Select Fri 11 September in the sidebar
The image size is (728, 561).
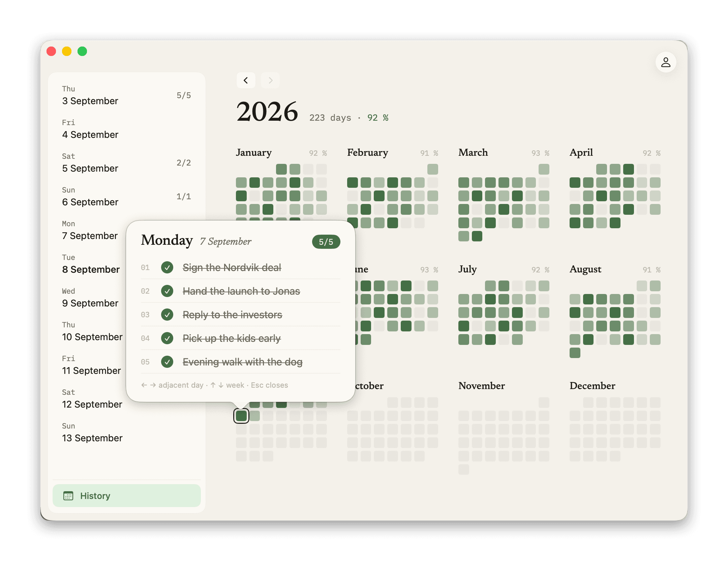click(x=90, y=365)
